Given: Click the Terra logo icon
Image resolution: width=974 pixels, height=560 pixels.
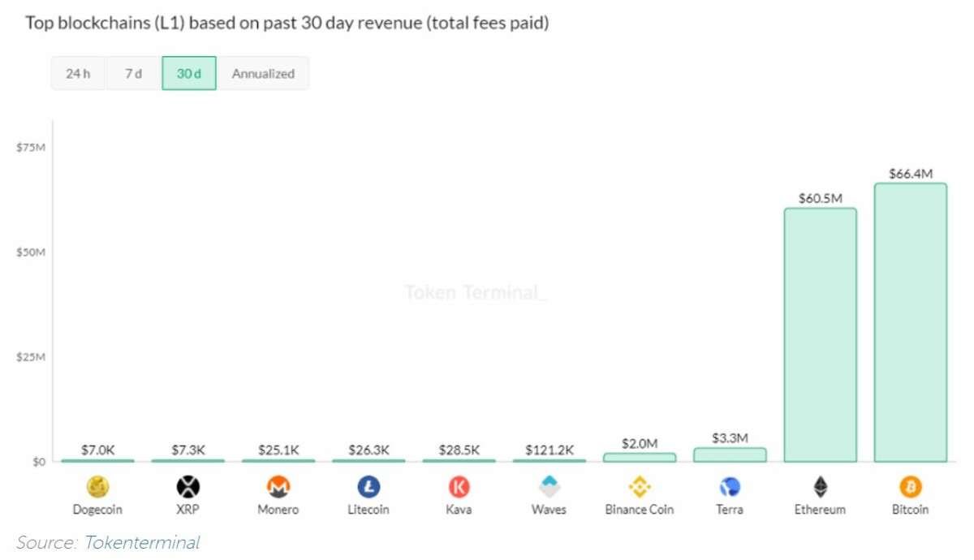Looking at the screenshot, I should coord(730,487).
